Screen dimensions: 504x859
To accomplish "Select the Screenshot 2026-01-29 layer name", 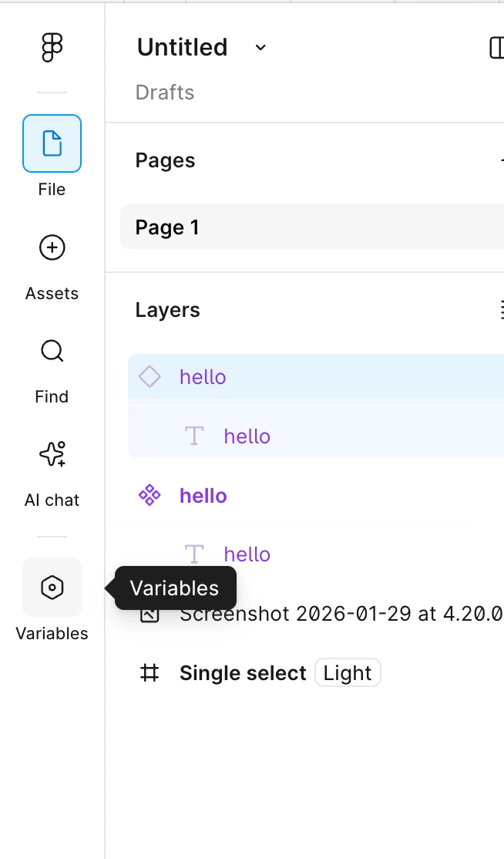I will point(341,615).
